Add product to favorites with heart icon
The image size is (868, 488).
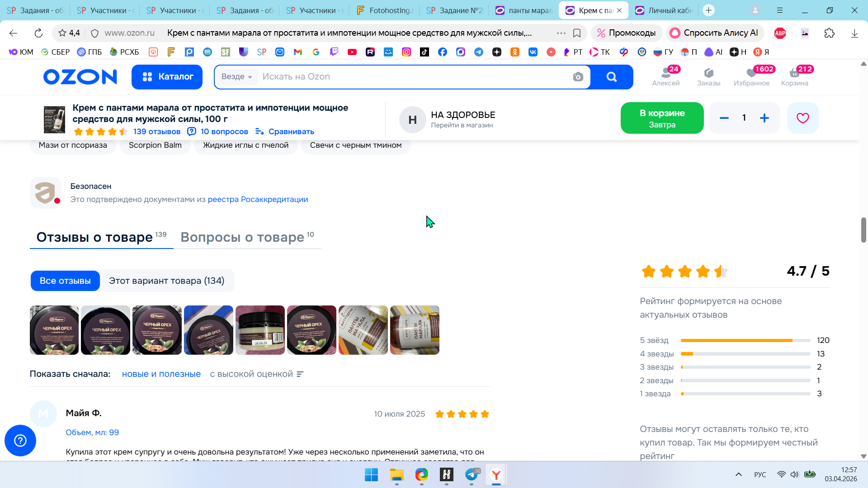(x=802, y=118)
